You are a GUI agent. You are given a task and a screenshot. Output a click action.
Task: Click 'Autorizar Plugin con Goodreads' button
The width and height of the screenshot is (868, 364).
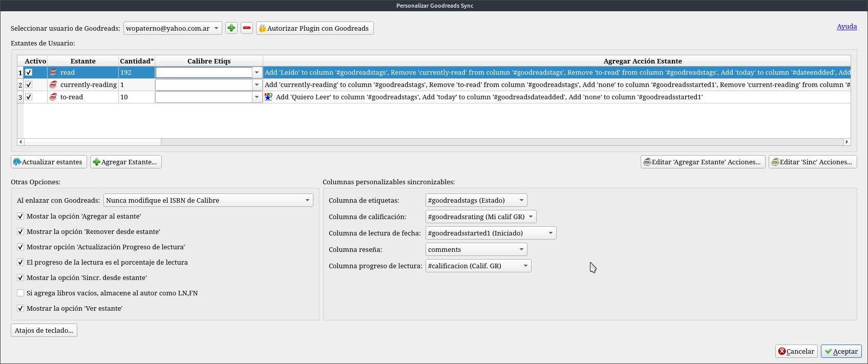point(315,28)
